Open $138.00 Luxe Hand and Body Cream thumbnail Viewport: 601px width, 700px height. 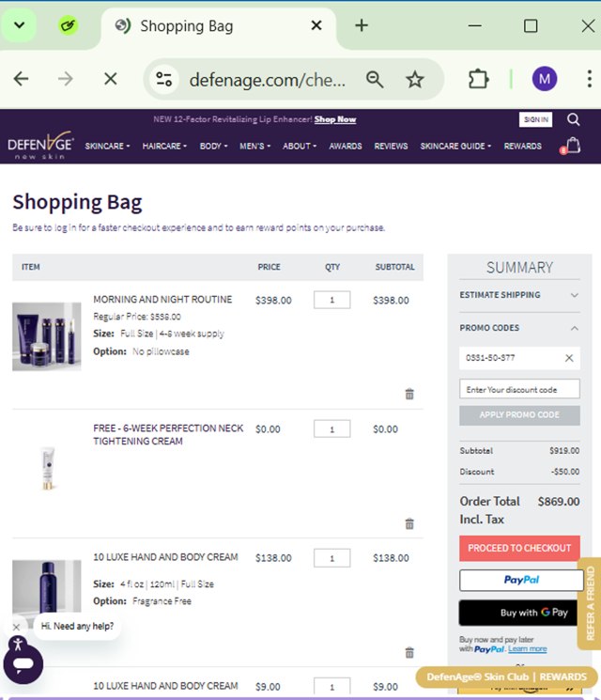(46, 588)
